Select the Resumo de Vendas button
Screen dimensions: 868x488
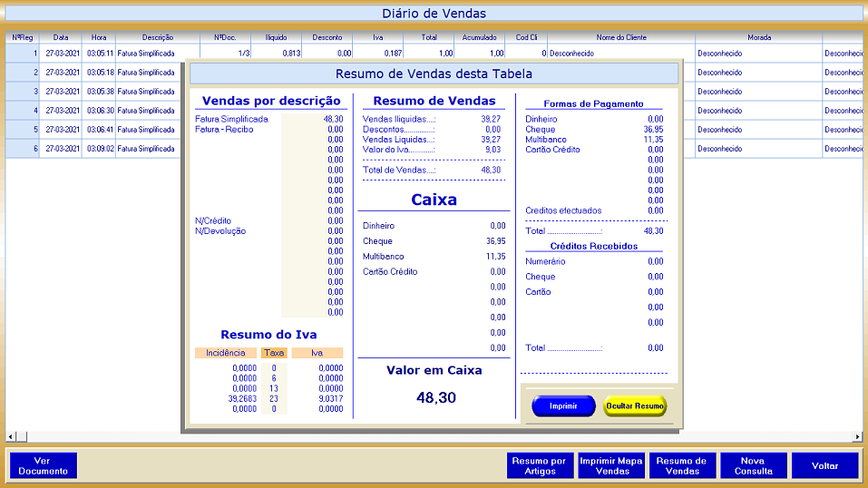click(x=682, y=466)
